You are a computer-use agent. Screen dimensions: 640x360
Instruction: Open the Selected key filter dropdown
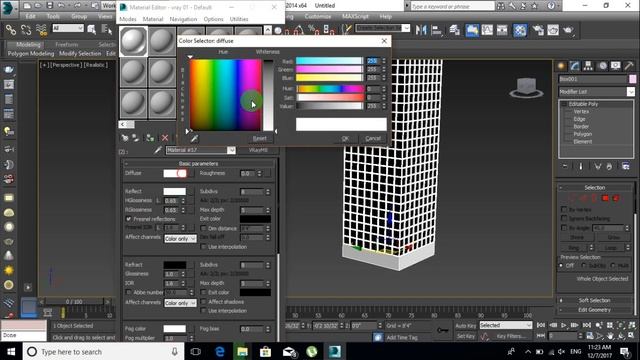pyautogui.click(x=505, y=325)
